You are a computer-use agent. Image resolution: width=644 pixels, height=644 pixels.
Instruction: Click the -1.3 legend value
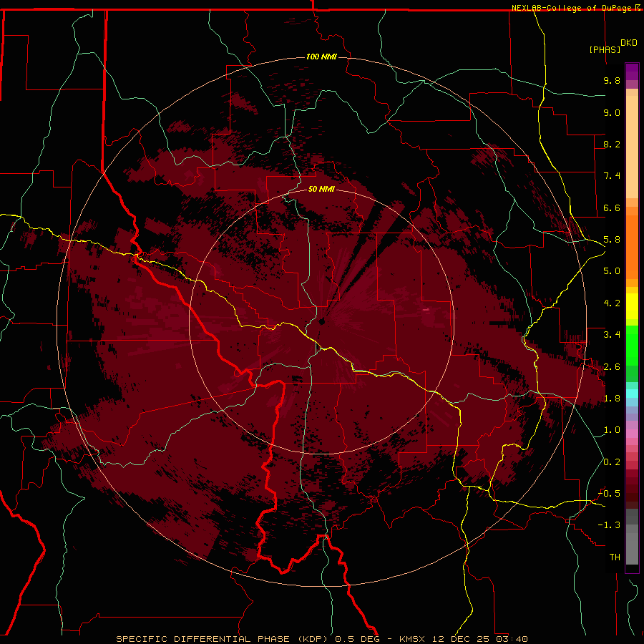[x=609, y=525]
